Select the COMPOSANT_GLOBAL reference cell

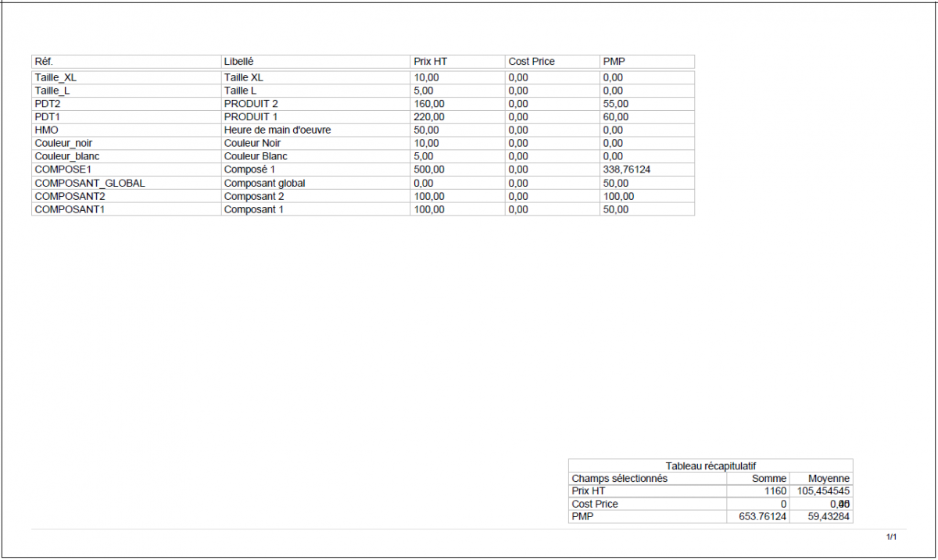pyautogui.click(x=90, y=184)
